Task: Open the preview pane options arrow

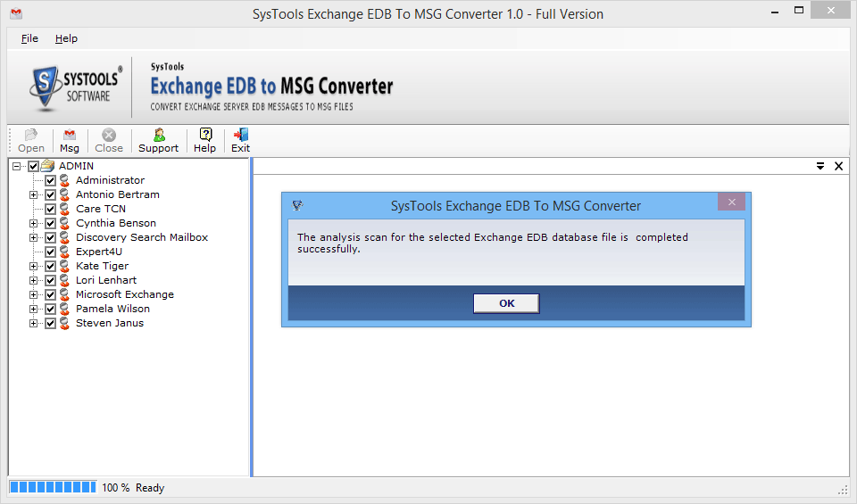Action: (x=820, y=166)
